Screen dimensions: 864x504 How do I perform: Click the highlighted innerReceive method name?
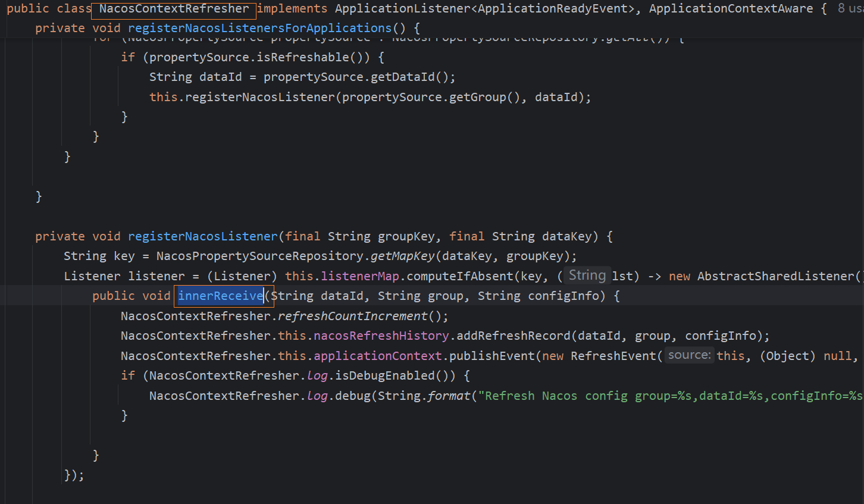click(x=221, y=296)
